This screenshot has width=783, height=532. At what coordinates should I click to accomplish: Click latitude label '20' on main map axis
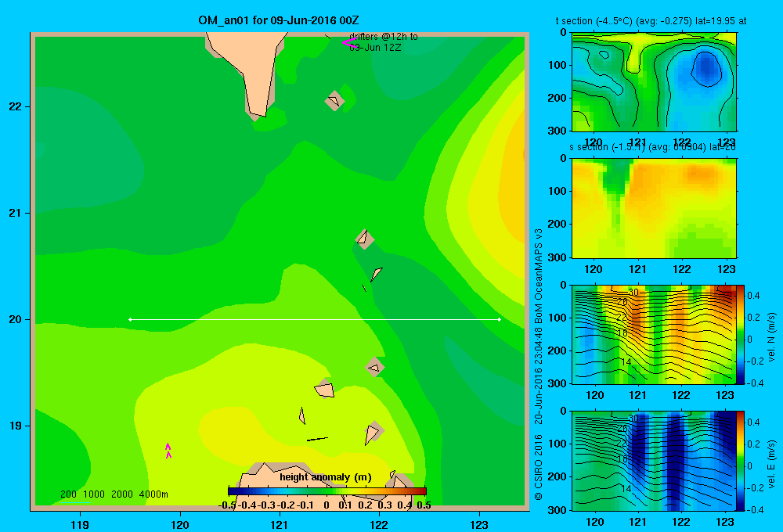(15, 319)
